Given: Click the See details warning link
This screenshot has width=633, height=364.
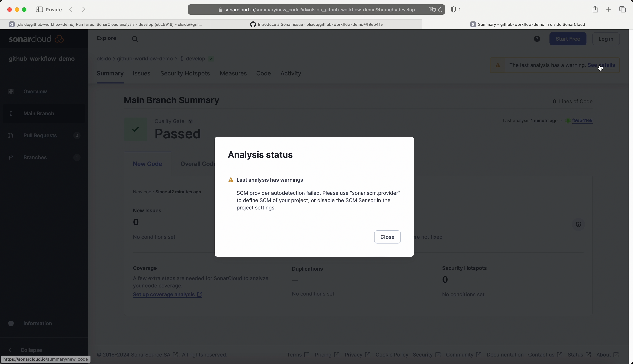Looking at the screenshot, I should 601,65.
